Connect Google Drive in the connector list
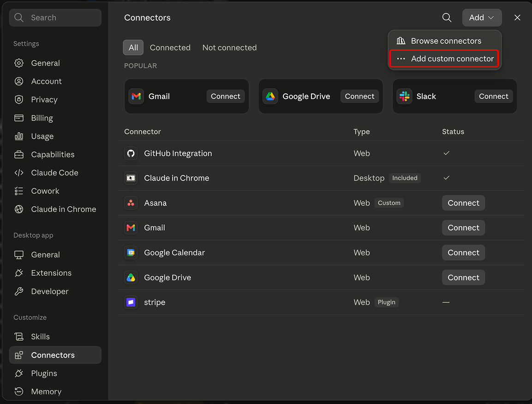532x404 pixels. click(463, 277)
